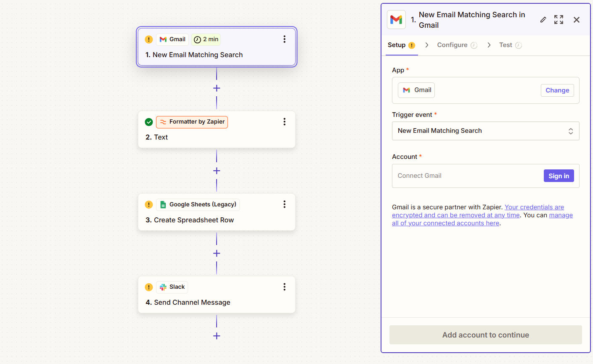Screen dimensions: 593x364
Task: Click Add account to continue
Action: [x=485, y=335]
